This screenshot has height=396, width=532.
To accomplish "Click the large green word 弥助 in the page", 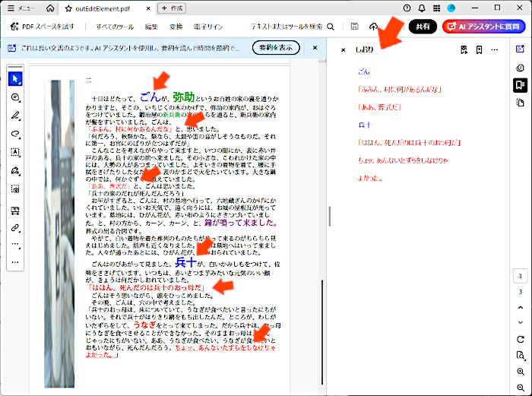I will [184, 97].
